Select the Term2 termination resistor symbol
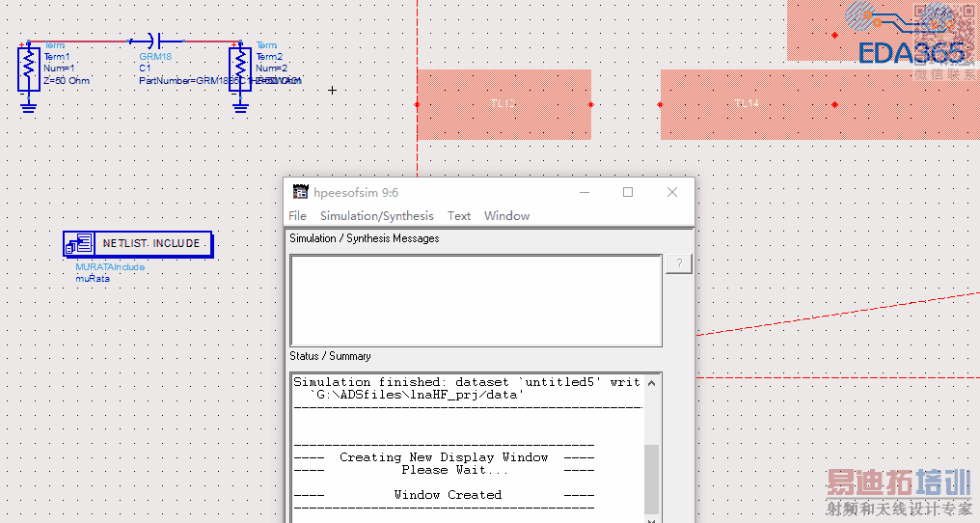Screen dimensions: 980x523 (240, 69)
